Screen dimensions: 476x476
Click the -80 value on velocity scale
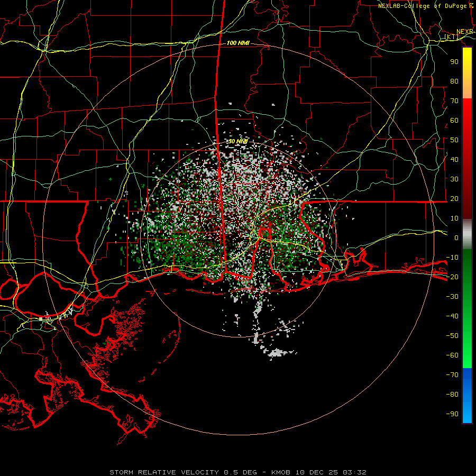coord(452,395)
